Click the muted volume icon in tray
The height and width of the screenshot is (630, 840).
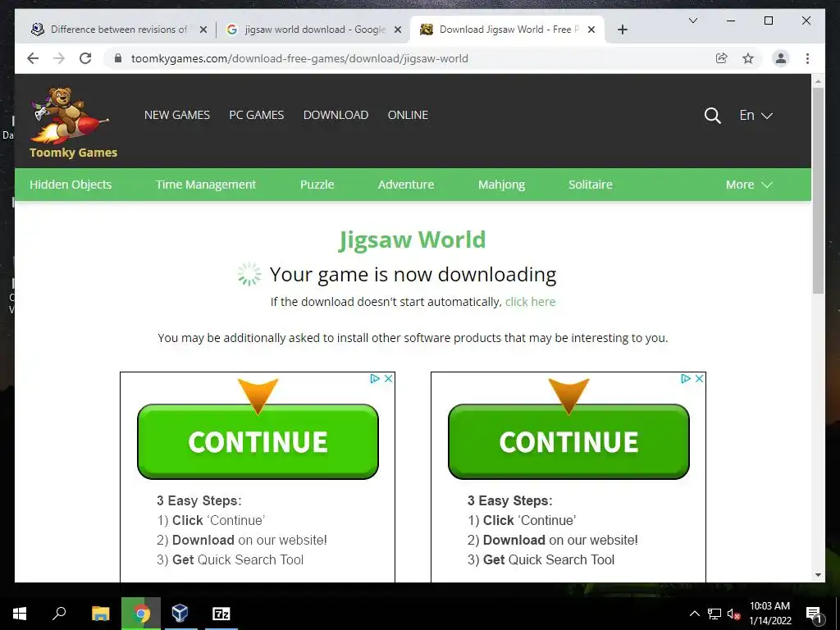pyautogui.click(x=733, y=614)
